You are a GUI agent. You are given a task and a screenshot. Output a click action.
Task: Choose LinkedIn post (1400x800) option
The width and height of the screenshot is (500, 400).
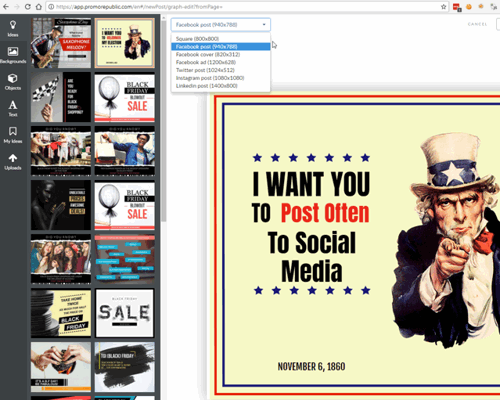coord(221,86)
